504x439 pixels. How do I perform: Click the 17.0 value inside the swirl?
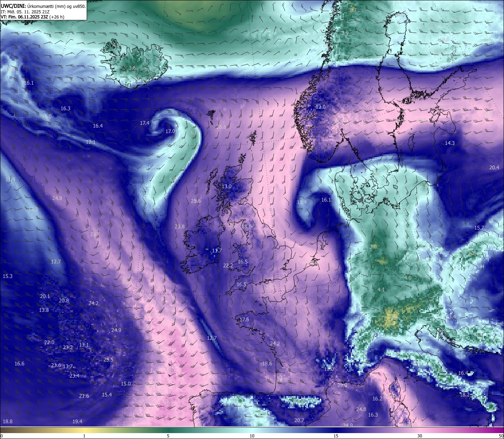point(170,132)
